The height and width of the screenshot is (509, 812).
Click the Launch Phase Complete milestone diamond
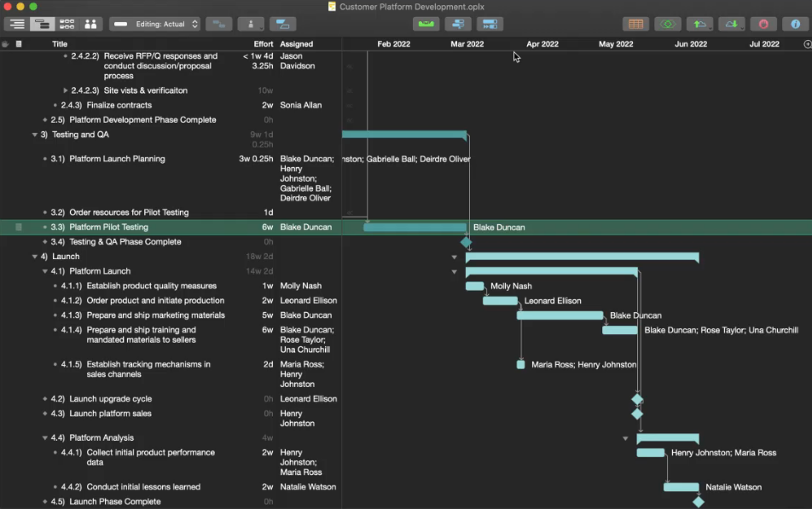[x=698, y=501]
